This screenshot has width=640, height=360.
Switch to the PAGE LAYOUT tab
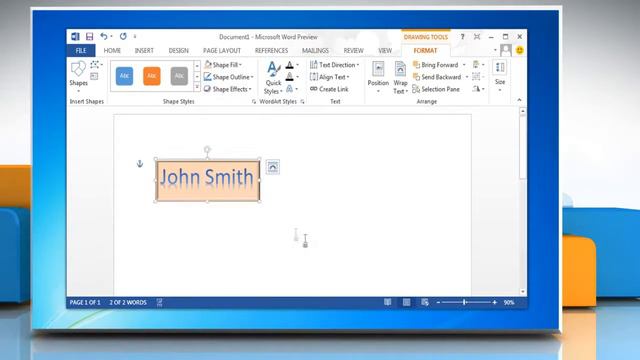tap(222, 51)
